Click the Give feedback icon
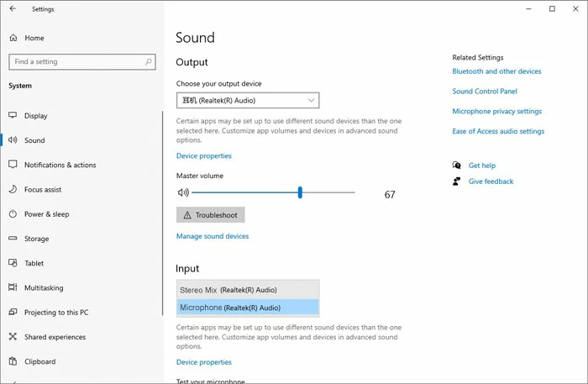588x384 pixels. 456,181
